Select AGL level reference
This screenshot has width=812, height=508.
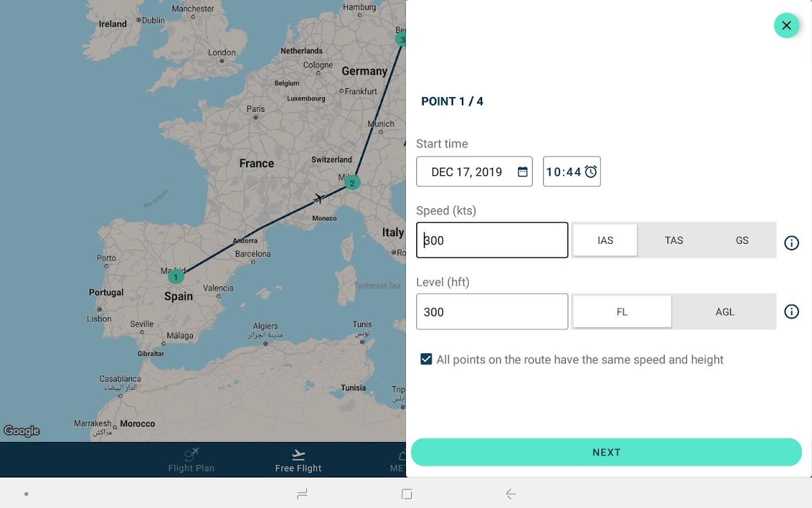(x=724, y=312)
